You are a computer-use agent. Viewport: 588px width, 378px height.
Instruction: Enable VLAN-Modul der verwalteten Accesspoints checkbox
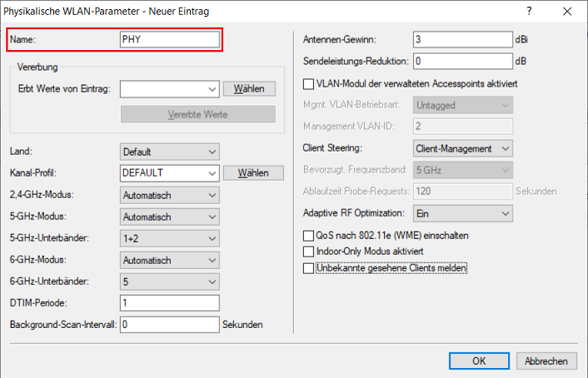click(309, 84)
